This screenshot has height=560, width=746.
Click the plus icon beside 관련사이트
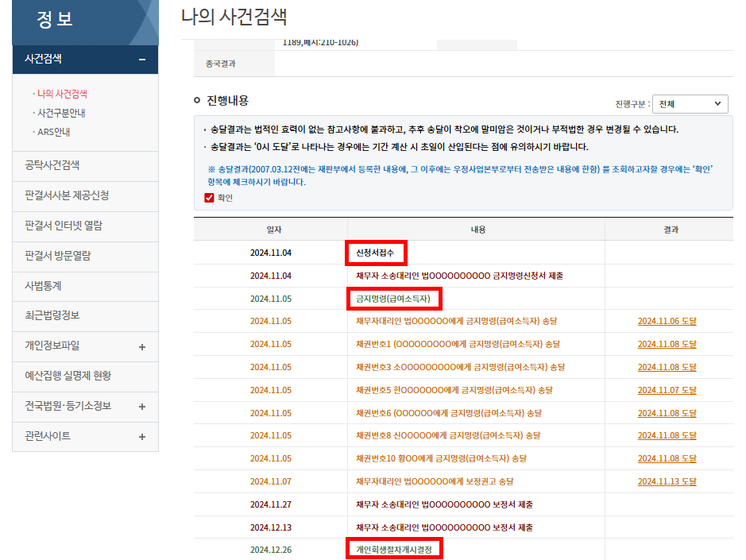tap(141, 437)
